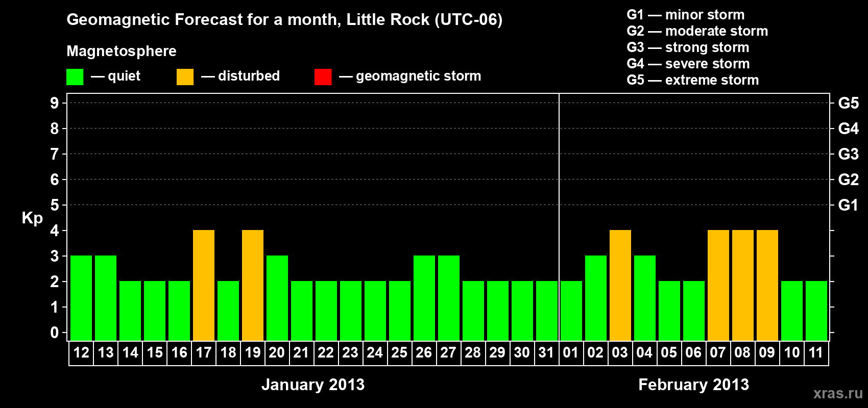Select the green bar for February 11
Image resolution: width=868 pixels, height=408 pixels.
tap(816, 311)
